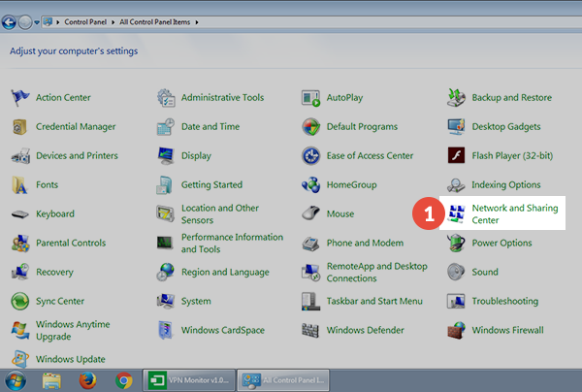This screenshot has width=582, height=392.
Task: Open the System computer icon
Action: (x=166, y=301)
